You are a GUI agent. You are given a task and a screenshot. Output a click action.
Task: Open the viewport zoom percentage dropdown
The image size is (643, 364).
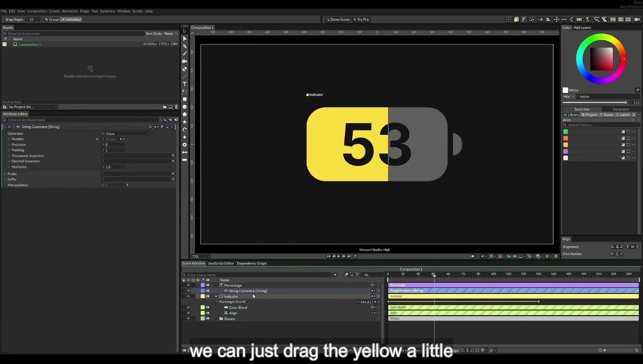point(201,257)
